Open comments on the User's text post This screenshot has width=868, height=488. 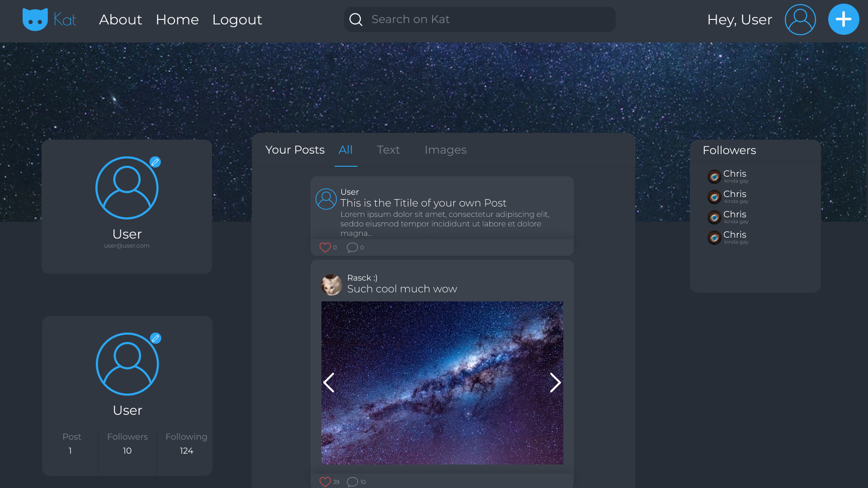(x=352, y=248)
